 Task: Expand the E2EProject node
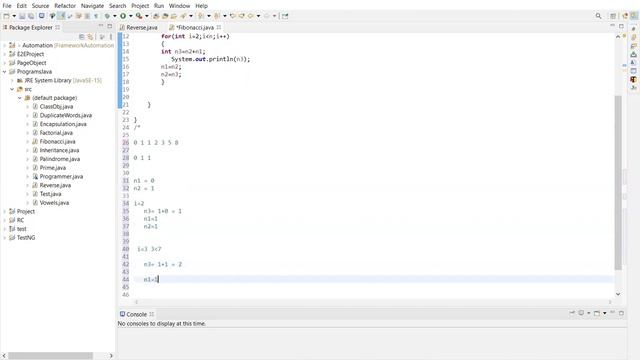tap(4, 54)
